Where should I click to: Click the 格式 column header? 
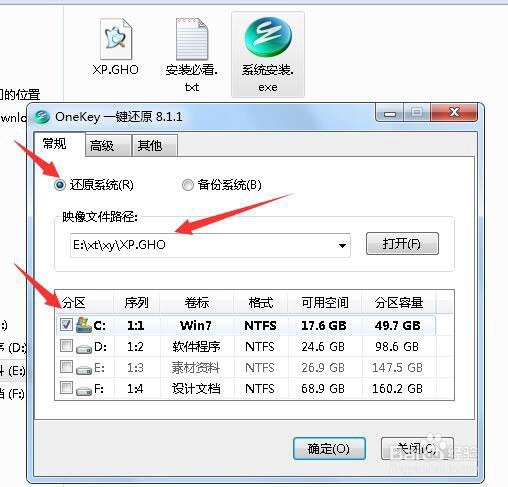tap(261, 302)
